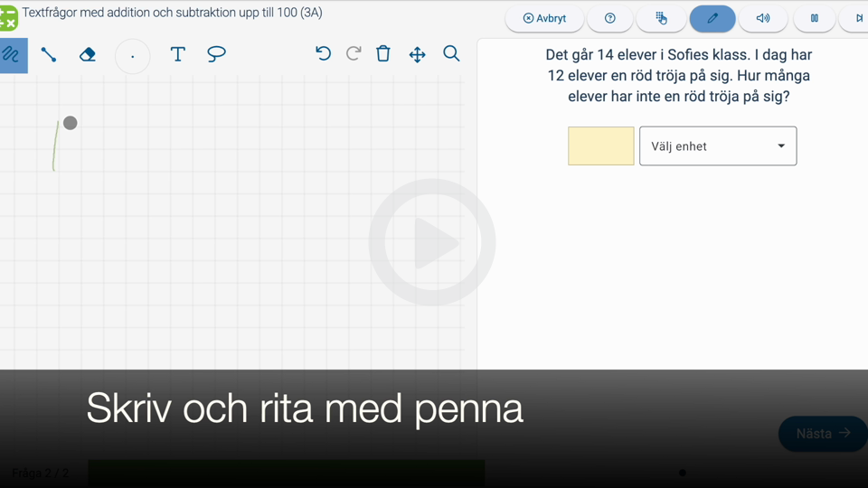The height and width of the screenshot is (488, 868).
Task: Toggle the highlighted pencil drawing mode
Action: tap(712, 18)
